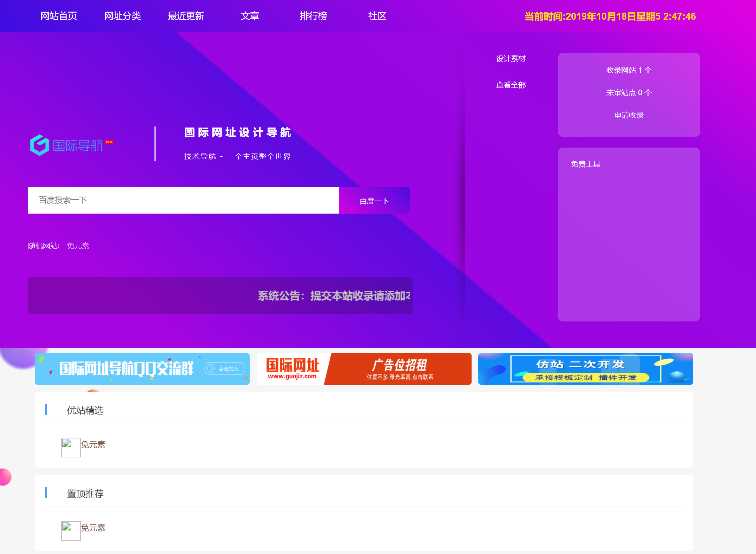
Task: Click 免元素 site icon under 置顶推荐
Action: [71, 530]
